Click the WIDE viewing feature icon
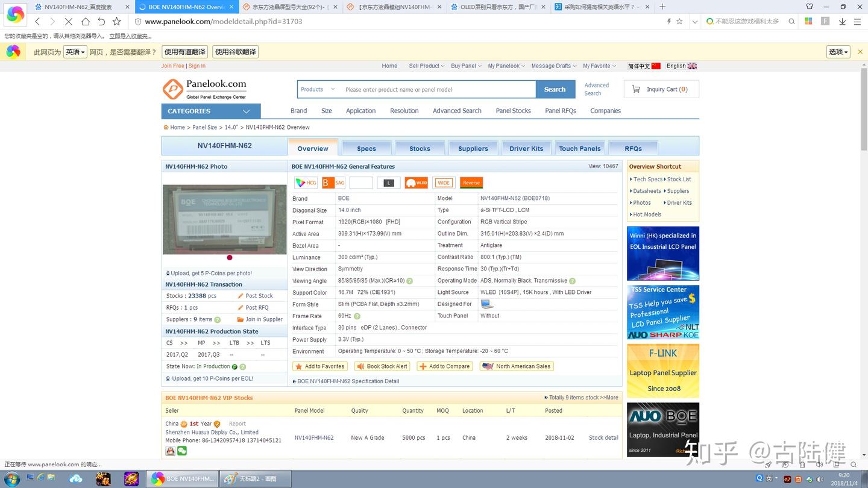This screenshot has height=488, width=868. pos(444,183)
